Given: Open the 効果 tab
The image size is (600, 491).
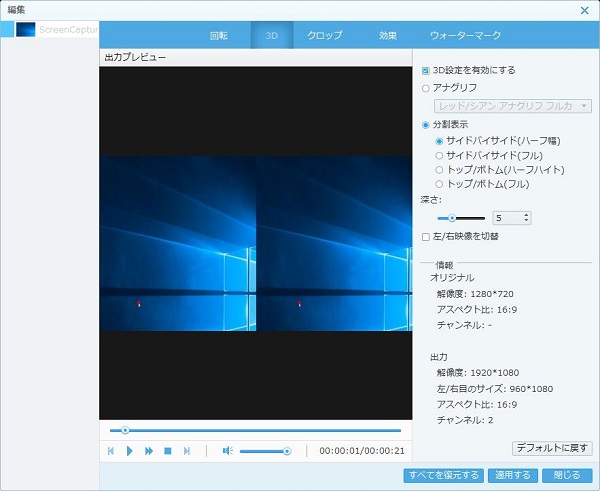Looking at the screenshot, I should [x=388, y=36].
